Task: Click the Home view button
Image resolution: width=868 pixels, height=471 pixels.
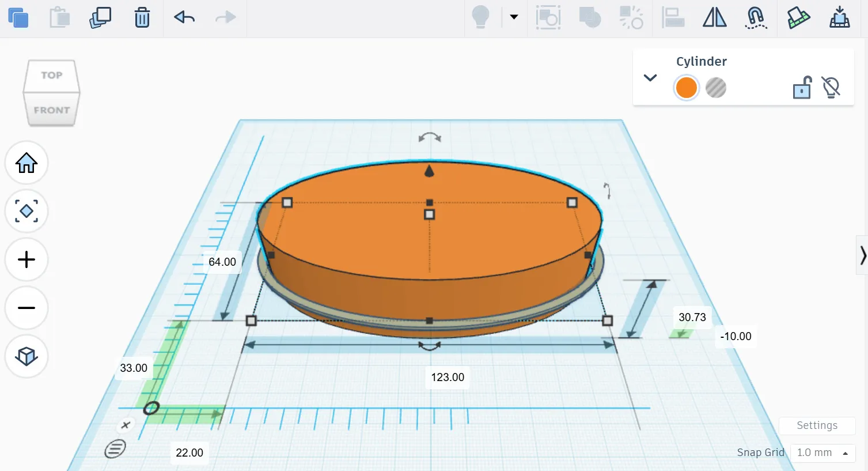Action: pyautogui.click(x=26, y=163)
